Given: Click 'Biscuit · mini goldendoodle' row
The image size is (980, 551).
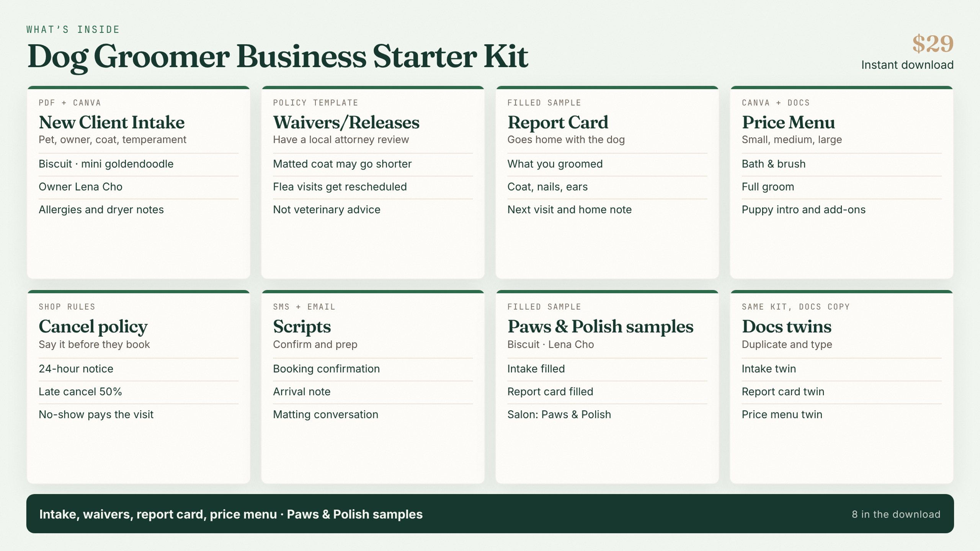Looking at the screenshot, I should tap(139, 164).
